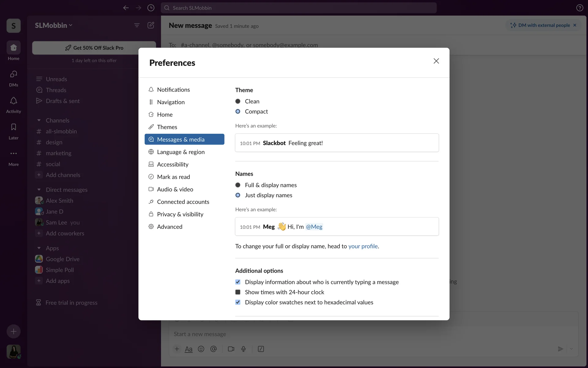Open the Notifications preferences tab

173,90
